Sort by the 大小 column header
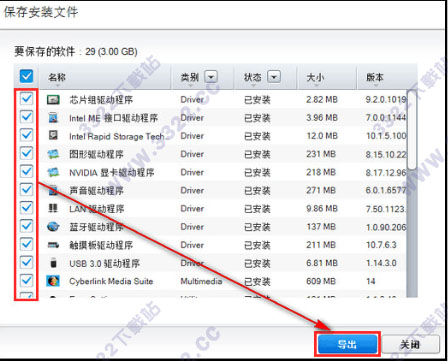The image size is (448, 361). (315, 77)
